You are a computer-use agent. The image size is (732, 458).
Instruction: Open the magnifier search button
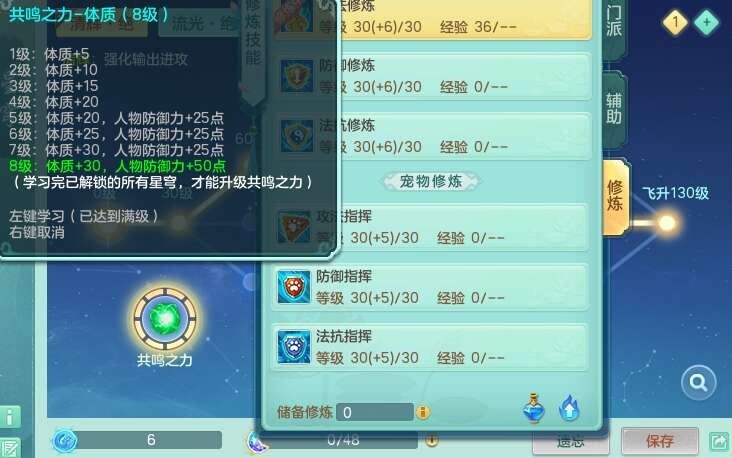pos(698,383)
